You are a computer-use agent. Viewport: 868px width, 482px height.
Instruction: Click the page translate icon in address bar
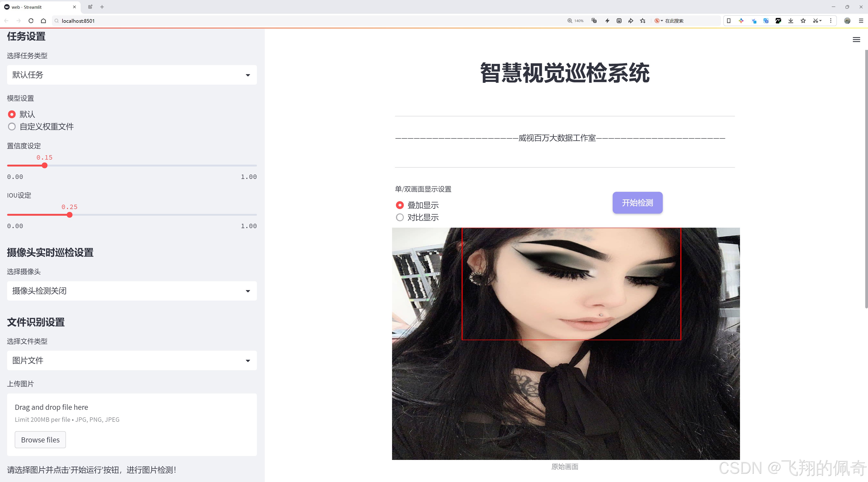tap(594, 21)
